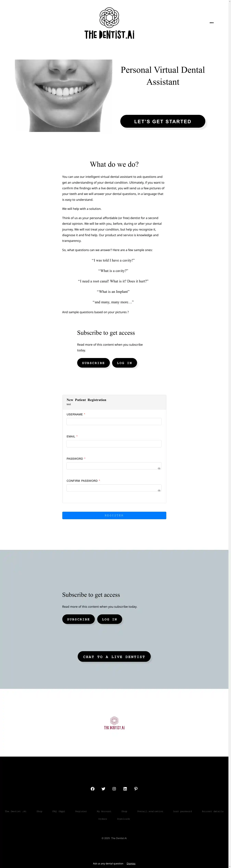This screenshot has height=868, width=231.
Task: Open the LinkedIn social icon
Action: [125, 789]
